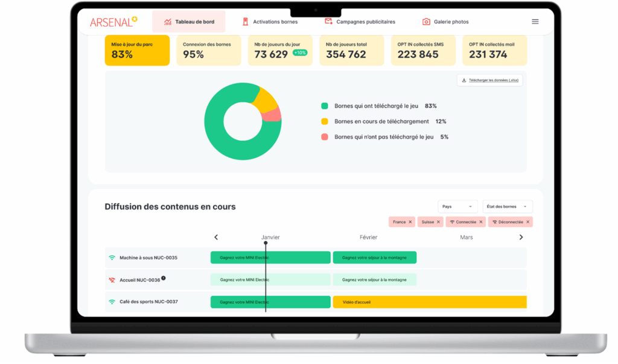
Task: Click Télécharger les données (.xlsx)
Action: tap(489, 80)
